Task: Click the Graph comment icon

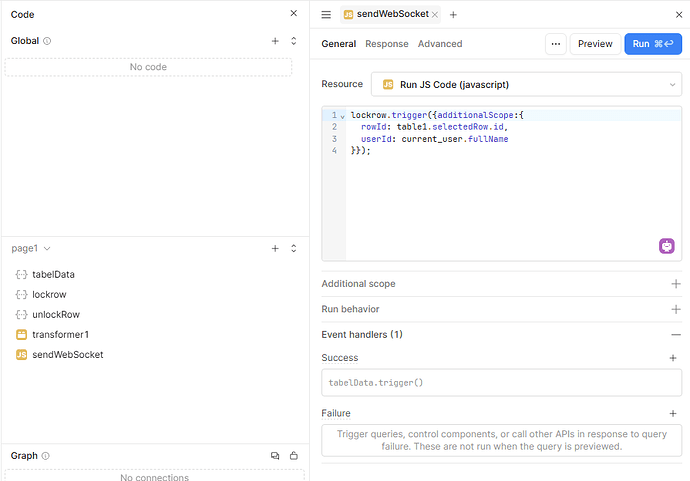Action: click(275, 456)
